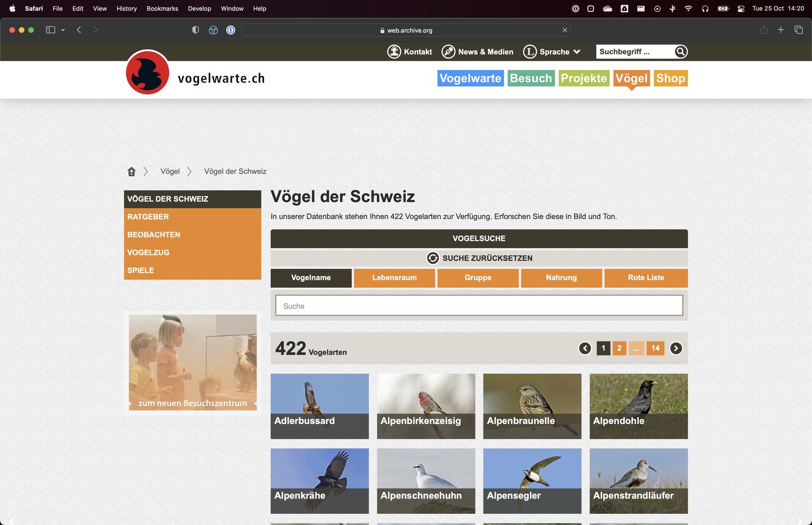The image size is (812, 525).
Task: Go to next results page arrow
Action: pos(676,348)
